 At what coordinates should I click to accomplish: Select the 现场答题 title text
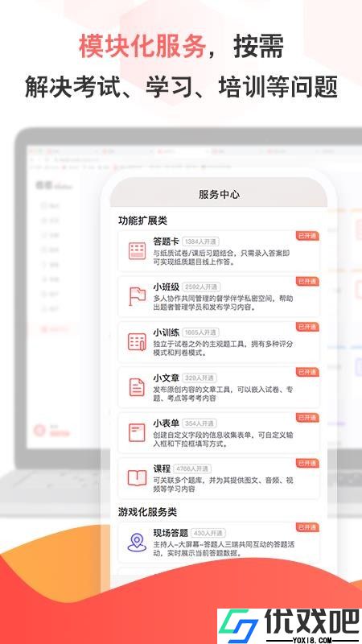pyautogui.click(x=171, y=533)
